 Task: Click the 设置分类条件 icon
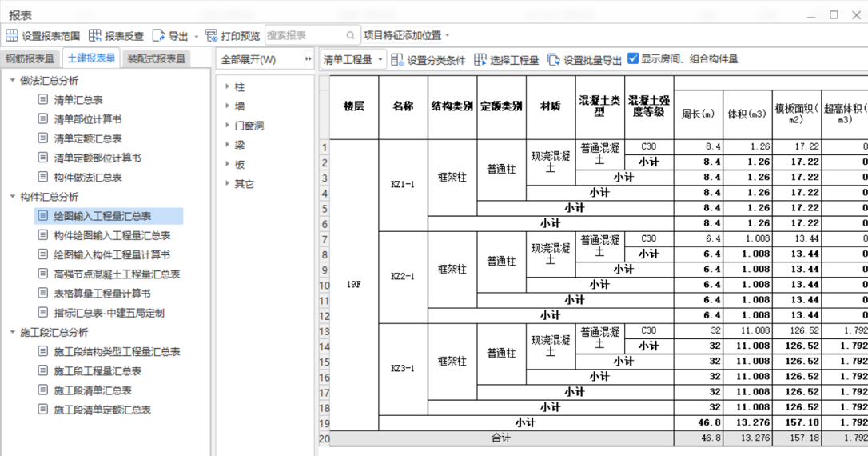click(x=397, y=59)
